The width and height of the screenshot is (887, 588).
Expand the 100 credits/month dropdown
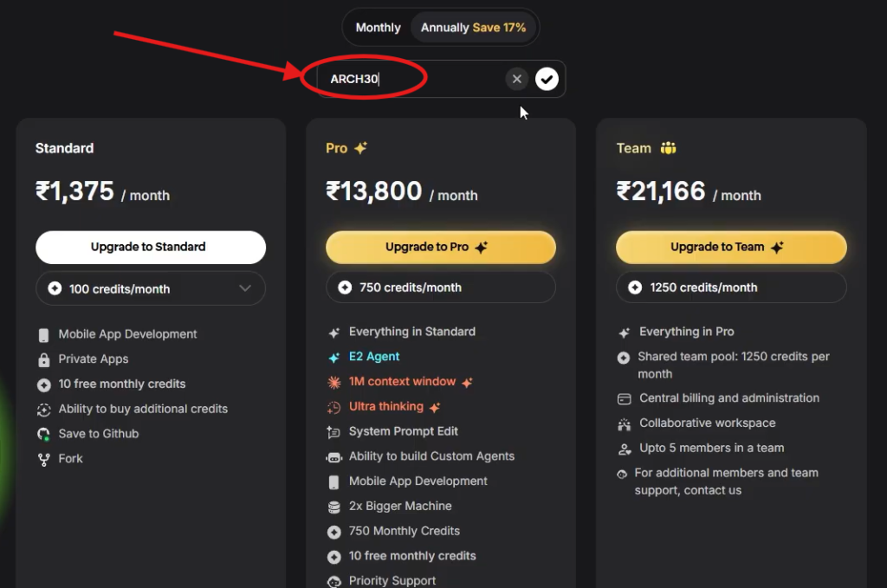coord(150,288)
